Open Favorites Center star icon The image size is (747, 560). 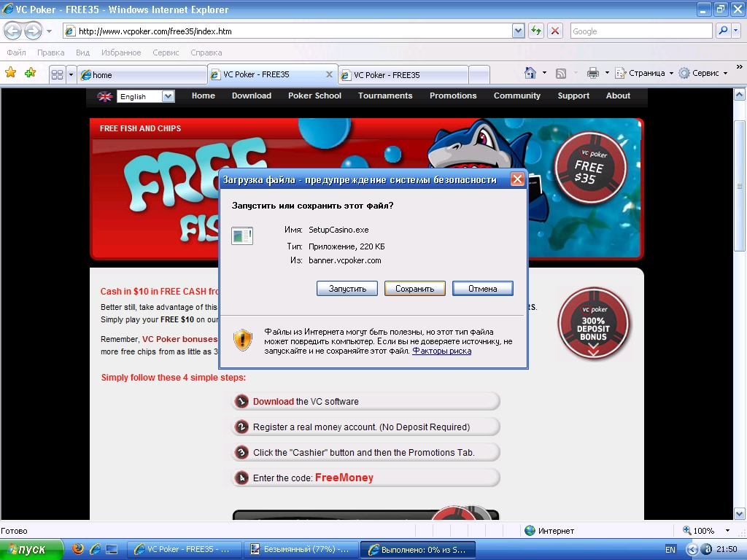(10, 73)
